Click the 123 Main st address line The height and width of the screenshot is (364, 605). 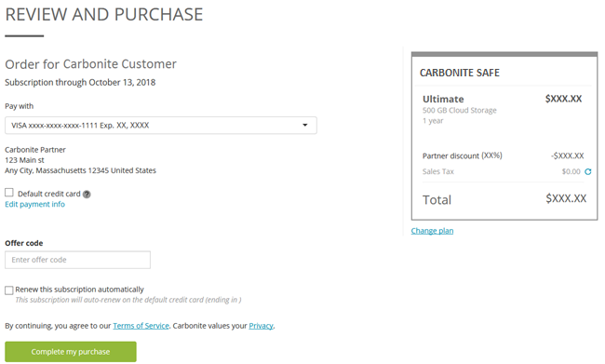pos(24,160)
